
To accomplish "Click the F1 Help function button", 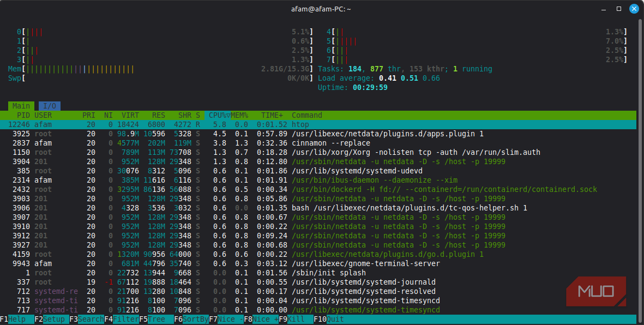I will click(x=17, y=319).
